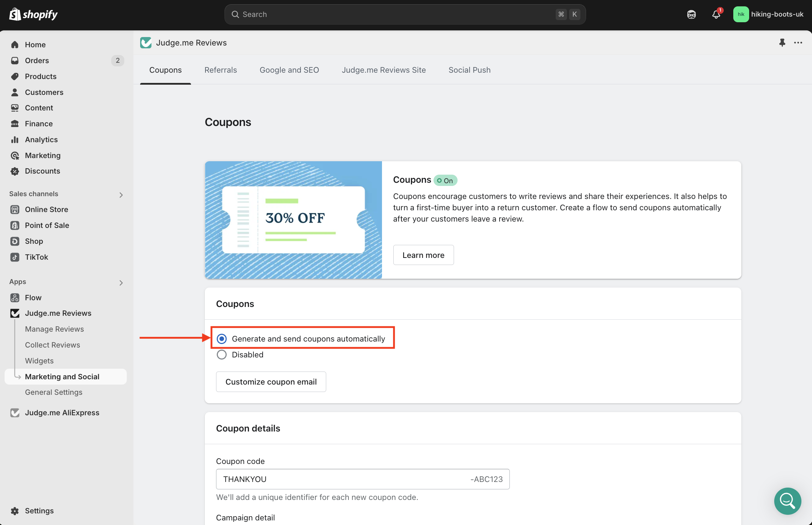812x525 pixels.
Task: Click Customize coupon email button
Action: (x=271, y=382)
